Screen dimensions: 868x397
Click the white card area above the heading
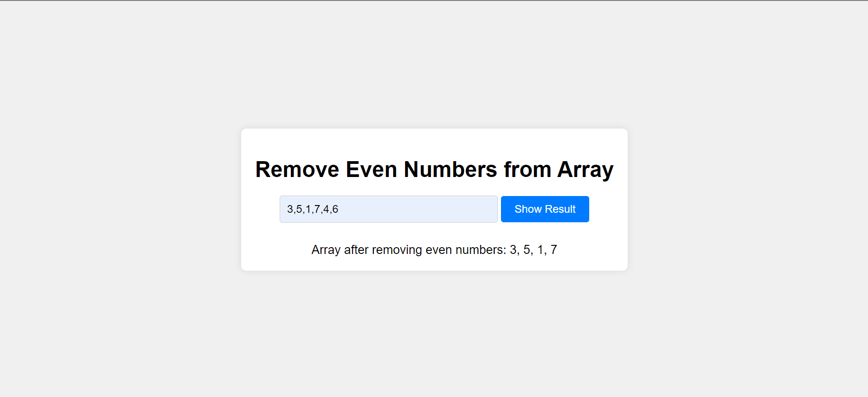click(x=434, y=143)
